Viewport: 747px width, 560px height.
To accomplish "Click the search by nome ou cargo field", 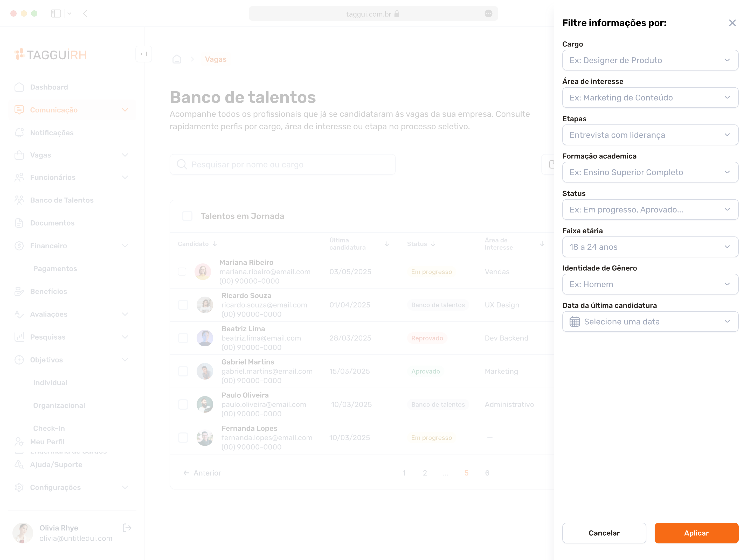I will point(283,164).
